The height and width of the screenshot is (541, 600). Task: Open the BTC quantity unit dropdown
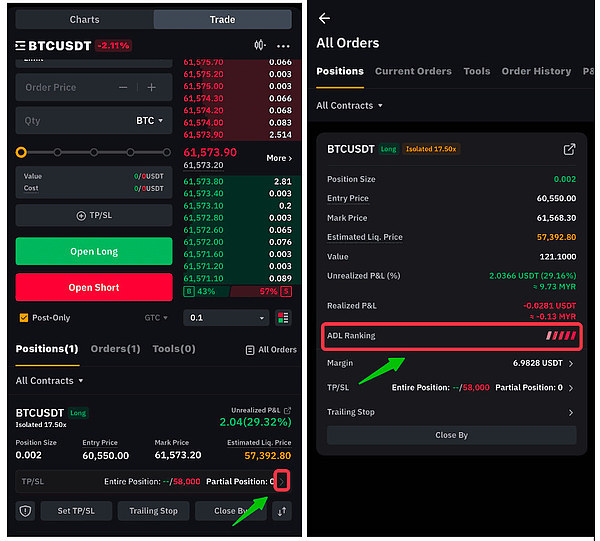click(150, 121)
